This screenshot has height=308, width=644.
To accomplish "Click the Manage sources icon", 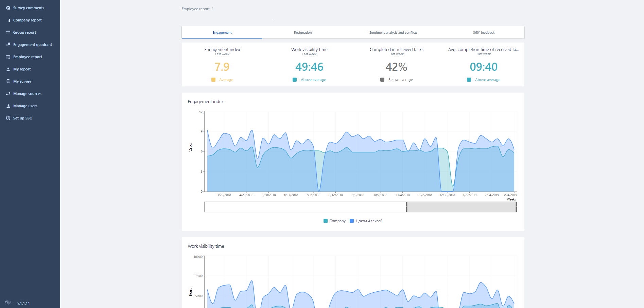I will 8,94.
